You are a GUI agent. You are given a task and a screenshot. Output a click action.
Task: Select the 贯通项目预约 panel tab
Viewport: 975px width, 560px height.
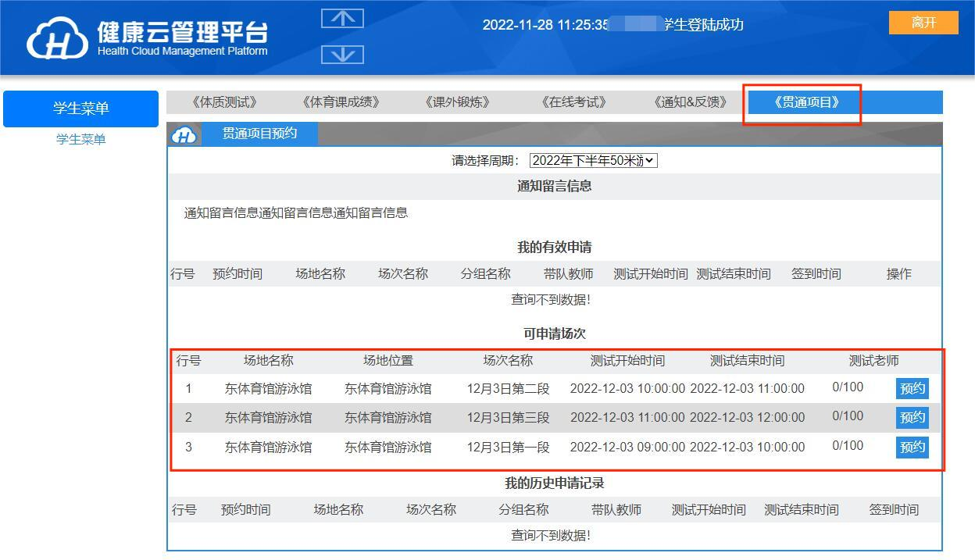click(x=260, y=134)
